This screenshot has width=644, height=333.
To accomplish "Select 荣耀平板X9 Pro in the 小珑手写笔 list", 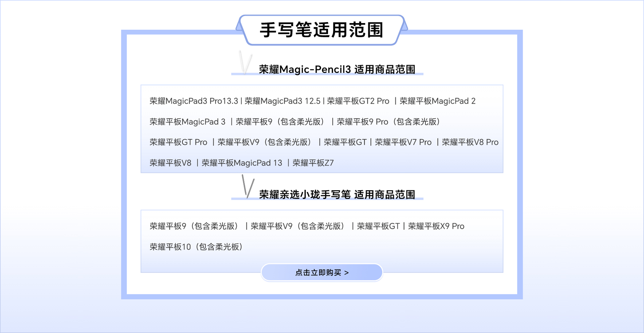I will (x=436, y=226).
